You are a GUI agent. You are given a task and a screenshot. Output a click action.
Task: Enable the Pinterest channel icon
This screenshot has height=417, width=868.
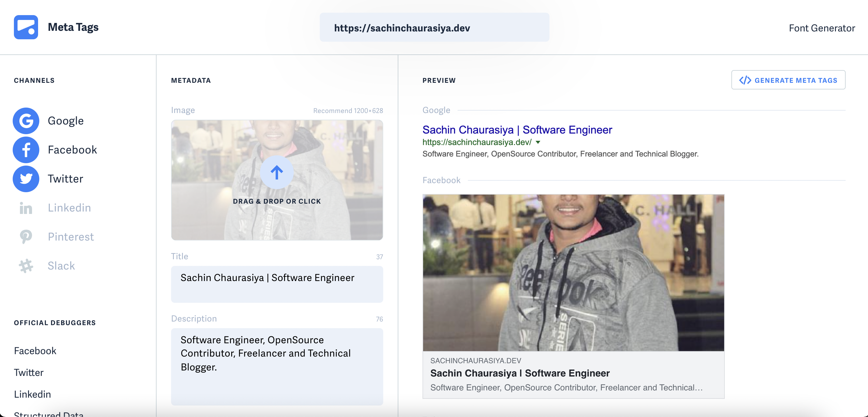[x=26, y=237]
